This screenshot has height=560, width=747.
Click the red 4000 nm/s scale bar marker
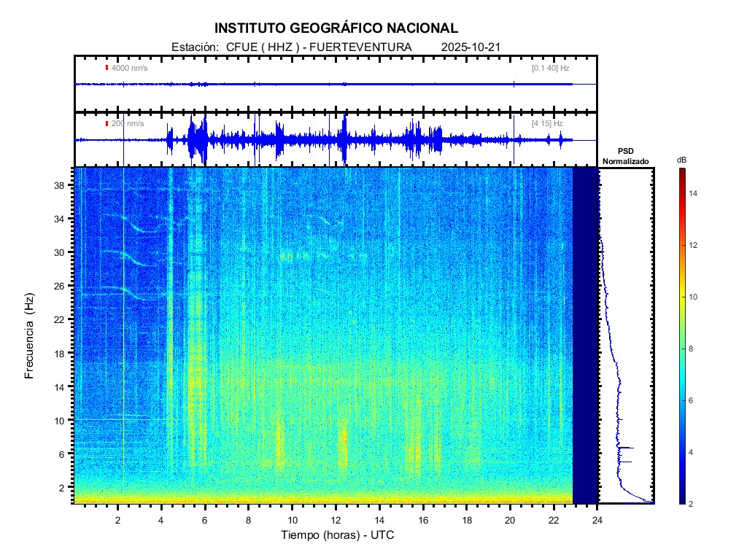(107, 68)
